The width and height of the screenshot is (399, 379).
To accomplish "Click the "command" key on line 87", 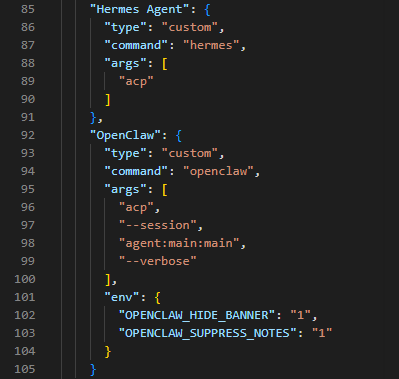I will (x=136, y=45).
